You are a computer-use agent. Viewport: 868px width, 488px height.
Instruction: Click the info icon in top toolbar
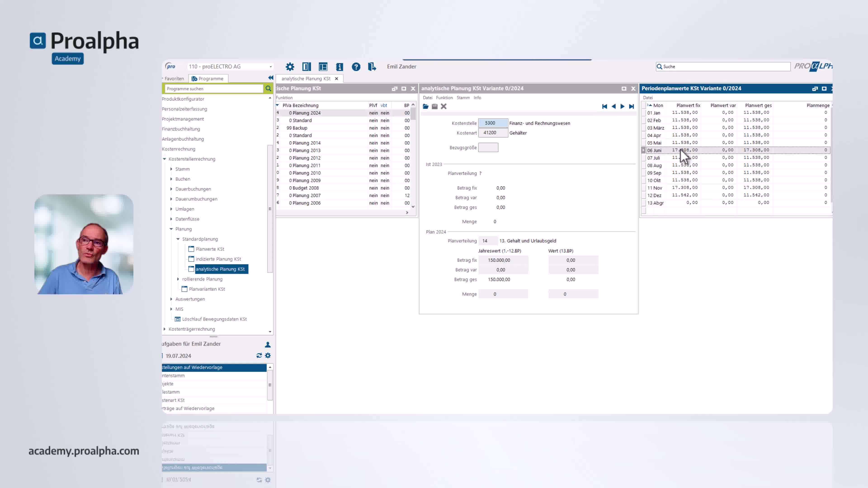[x=339, y=67]
